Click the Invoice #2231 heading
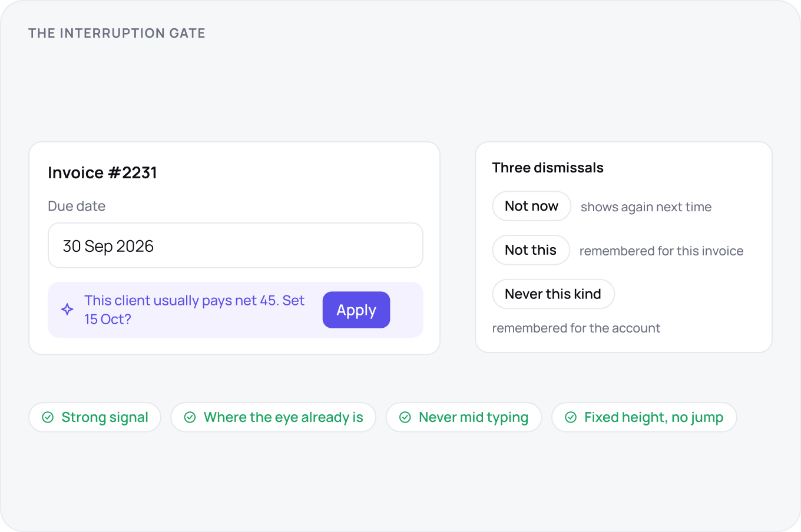Image resolution: width=801 pixels, height=532 pixels. 102,172
